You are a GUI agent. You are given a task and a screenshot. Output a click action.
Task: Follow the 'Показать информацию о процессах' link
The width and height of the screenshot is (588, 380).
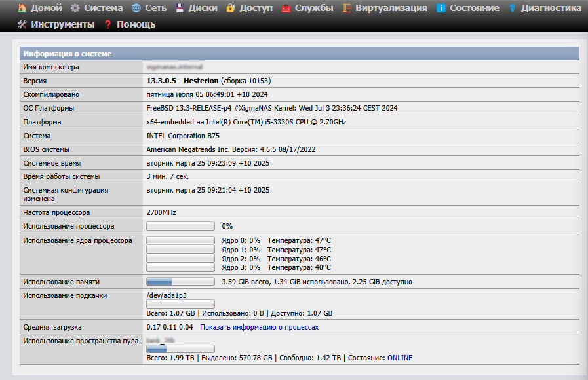coord(259,327)
